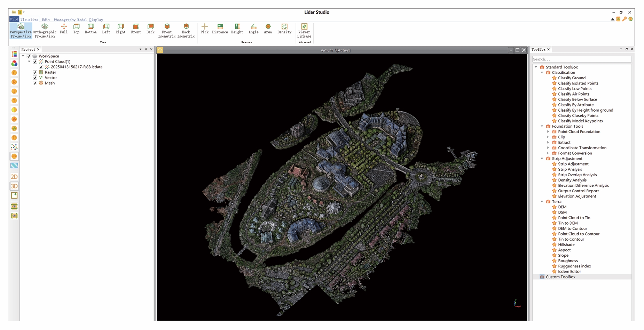Collapse the Point Cloud(1) tree node

pyautogui.click(x=29, y=62)
